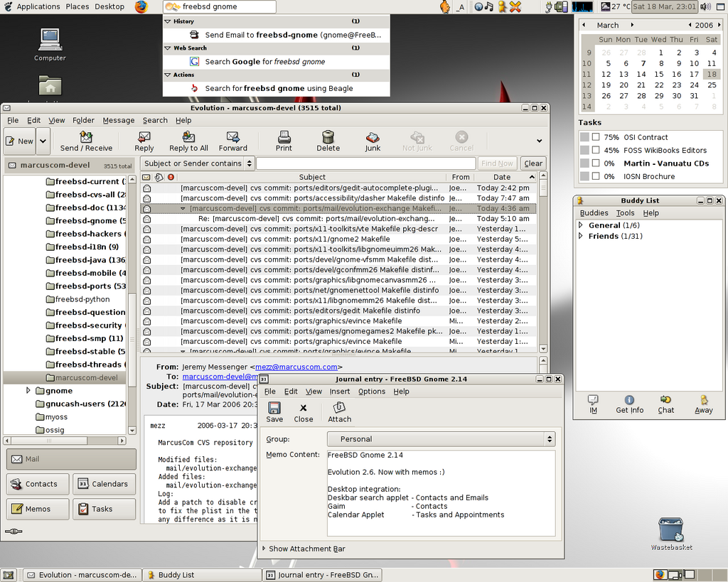The height and width of the screenshot is (582, 728).
Task: Click Close in Journal entry toolbar
Action: [x=303, y=412]
